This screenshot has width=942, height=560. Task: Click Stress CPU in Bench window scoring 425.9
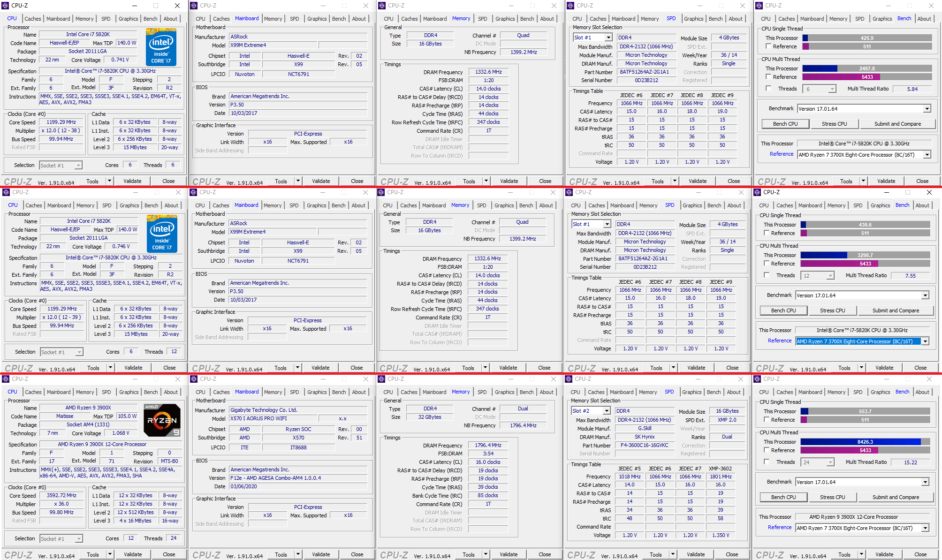coord(835,124)
